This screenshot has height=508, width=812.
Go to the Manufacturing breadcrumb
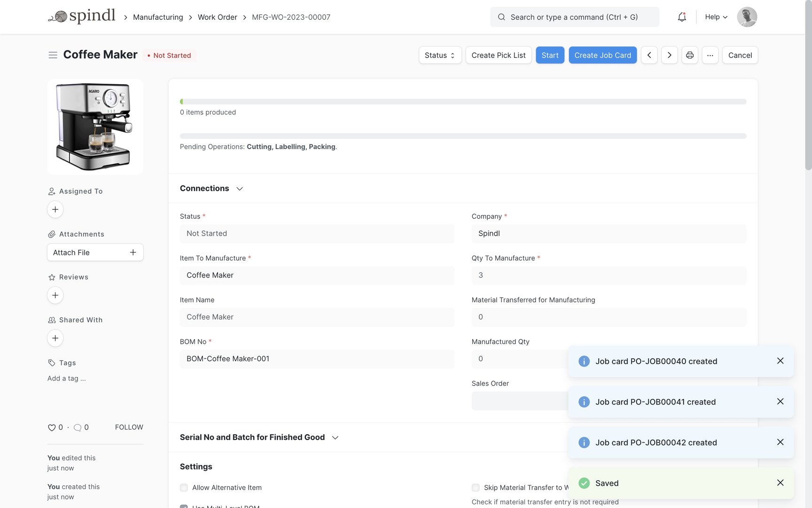[x=157, y=17]
